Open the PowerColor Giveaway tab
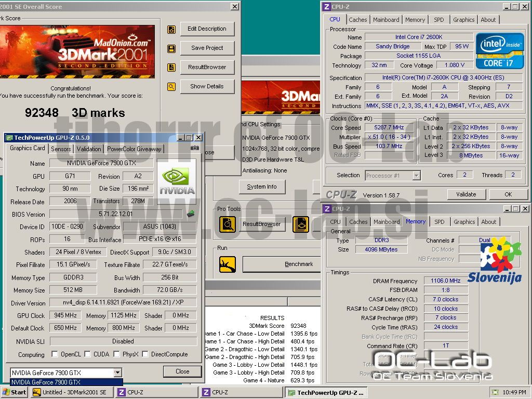Screen dimensions: 532x399 (134, 149)
